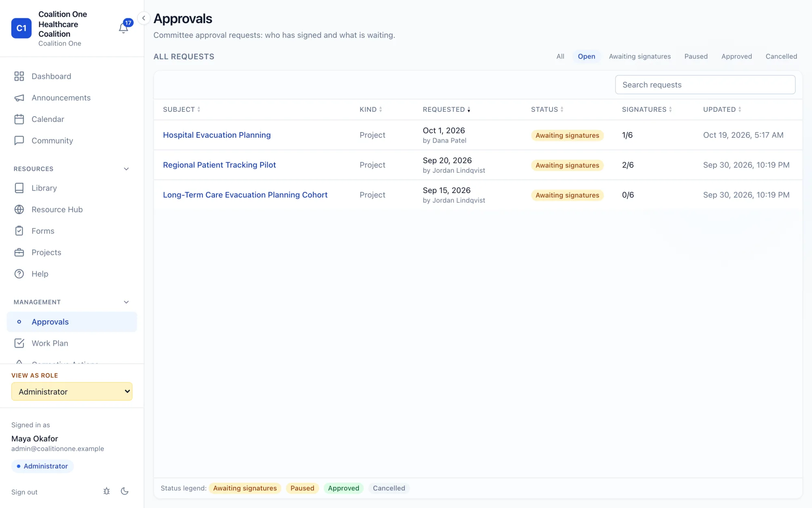Viewport: 812px width, 508px height.
Task: Switch to dark theme moon icon
Action: 125,491
